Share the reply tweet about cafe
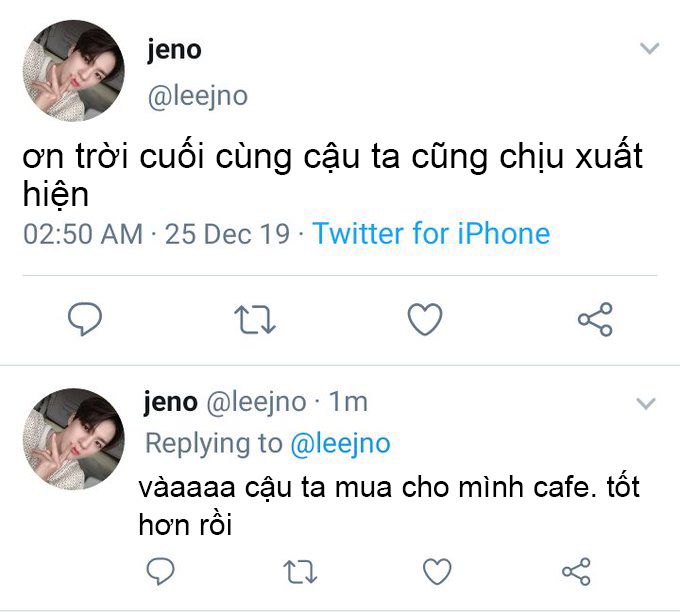The width and height of the screenshot is (680, 615). pos(576,571)
